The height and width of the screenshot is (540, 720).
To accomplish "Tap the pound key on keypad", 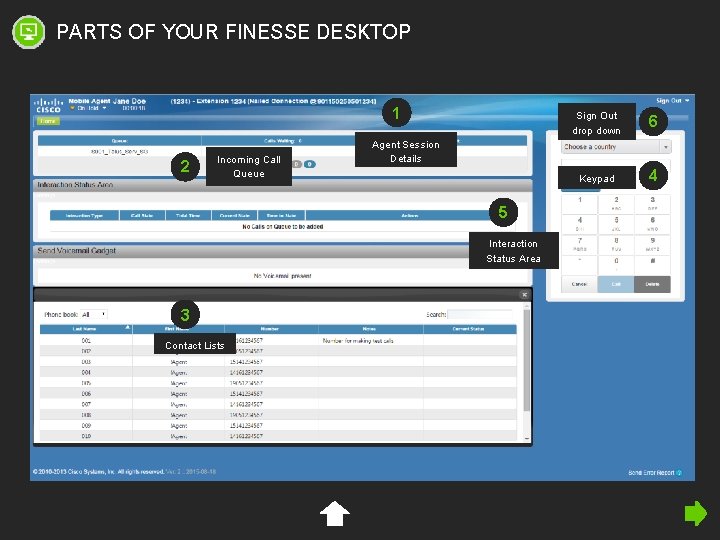I will tap(652, 264).
